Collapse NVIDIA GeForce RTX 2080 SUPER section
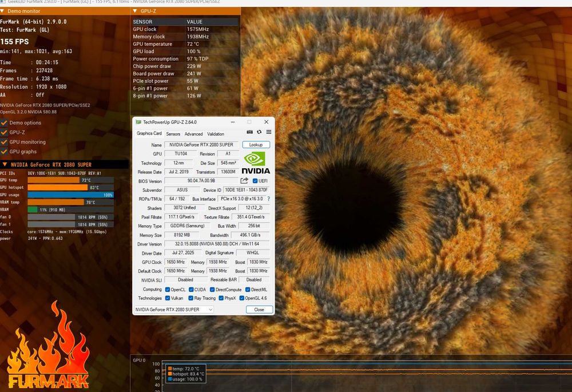The width and height of the screenshot is (572, 392). [5, 165]
